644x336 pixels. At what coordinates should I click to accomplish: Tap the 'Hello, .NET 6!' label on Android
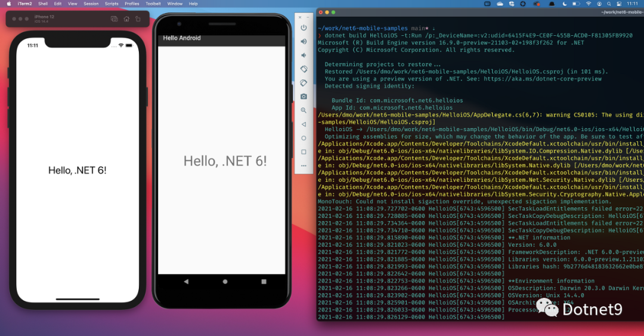225,161
